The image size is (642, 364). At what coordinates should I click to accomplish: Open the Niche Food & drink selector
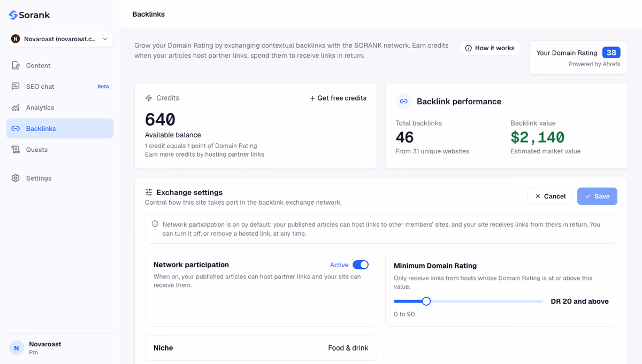pyautogui.click(x=261, y=348)
